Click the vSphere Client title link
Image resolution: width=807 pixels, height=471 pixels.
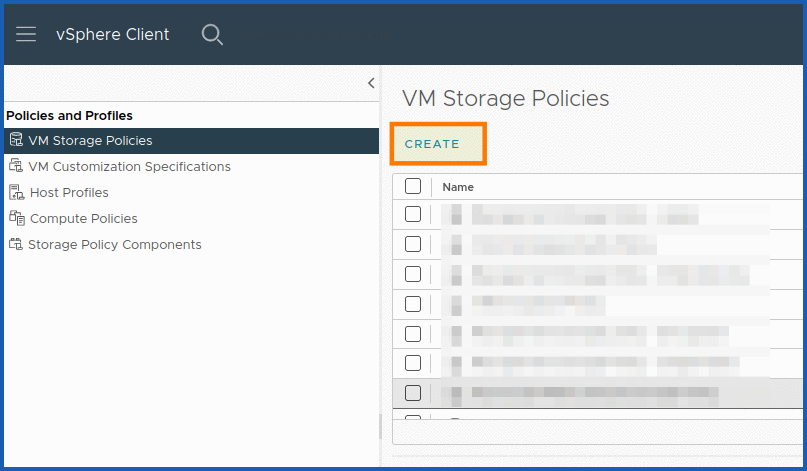point(113,34)
